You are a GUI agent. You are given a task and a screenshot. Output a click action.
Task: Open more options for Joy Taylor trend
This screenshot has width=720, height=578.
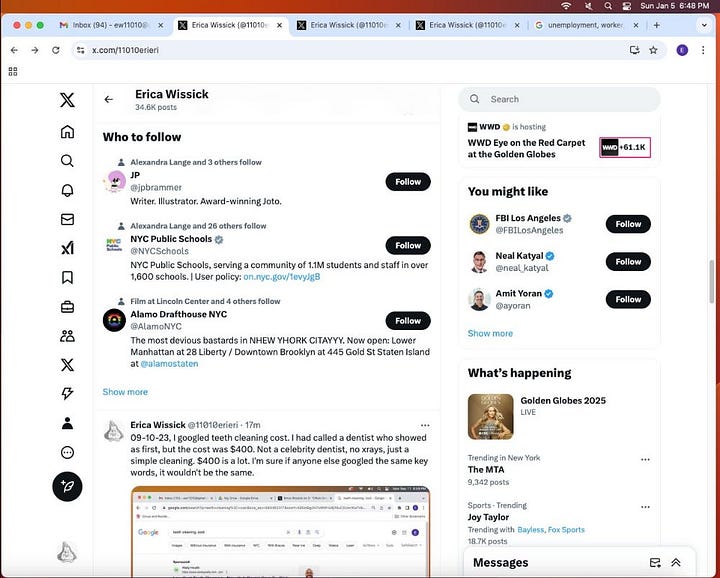coord(645,507)
